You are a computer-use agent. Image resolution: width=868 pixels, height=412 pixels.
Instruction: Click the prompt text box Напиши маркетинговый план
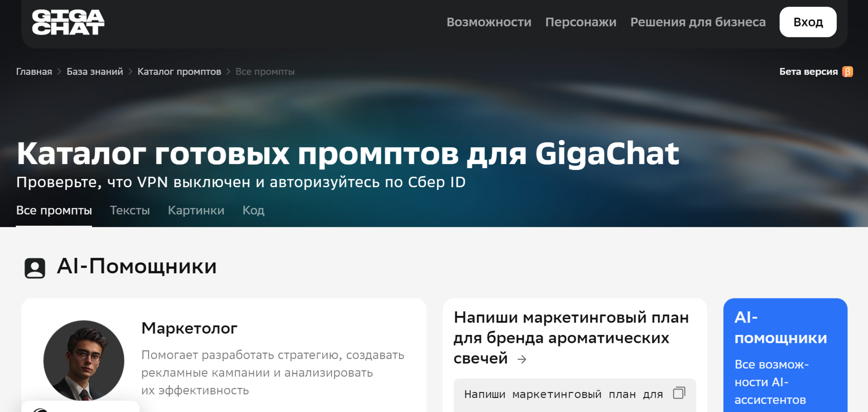click(x=575, y=395)
